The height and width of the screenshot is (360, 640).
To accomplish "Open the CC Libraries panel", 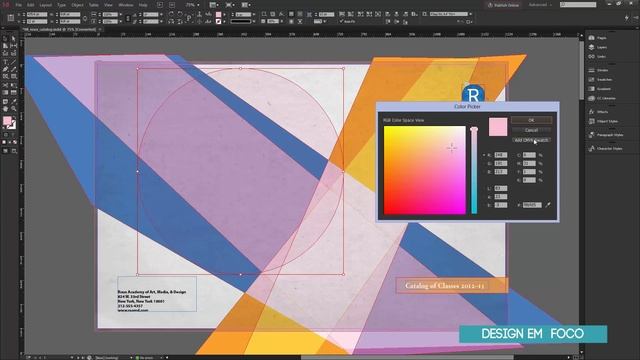I will click(x=602, y=98).
